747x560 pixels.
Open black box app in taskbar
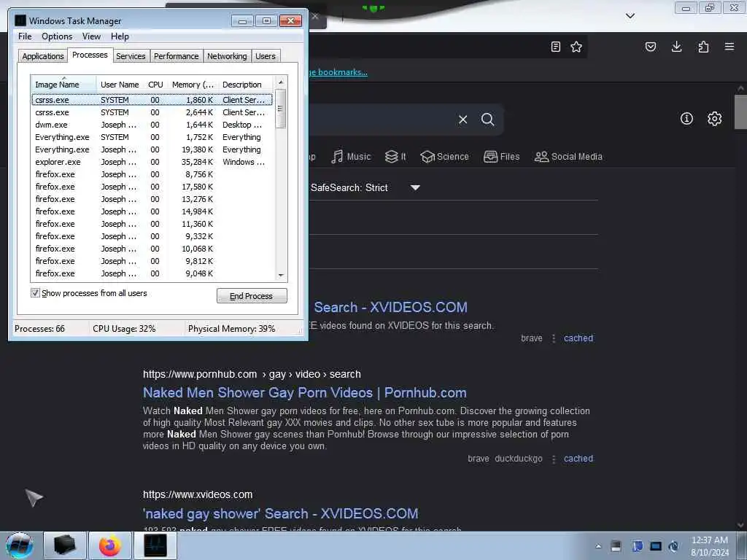(x=65, y=545)
